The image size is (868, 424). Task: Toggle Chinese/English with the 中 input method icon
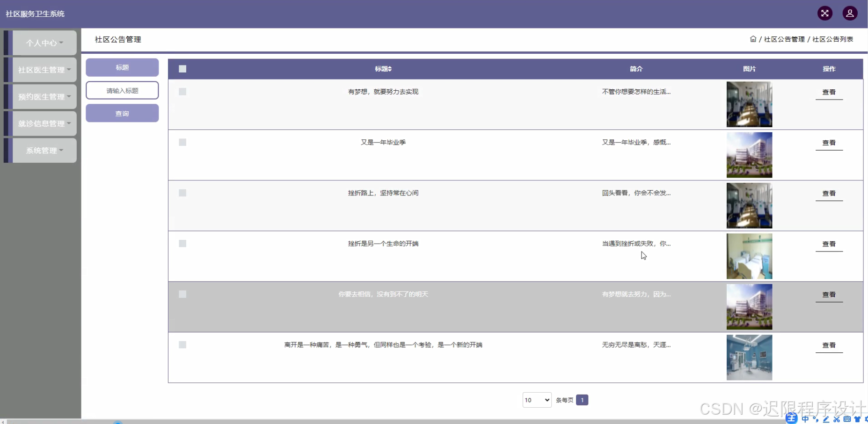(805, 419)
